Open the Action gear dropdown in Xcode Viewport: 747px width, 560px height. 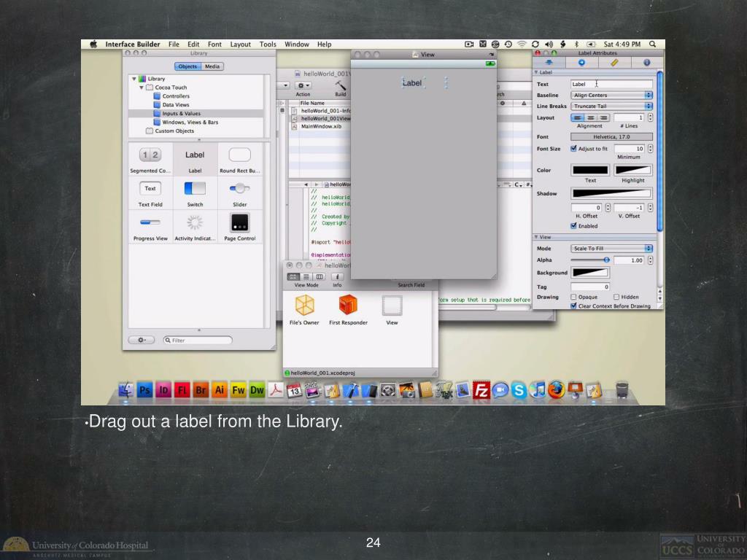pos(303,86)
